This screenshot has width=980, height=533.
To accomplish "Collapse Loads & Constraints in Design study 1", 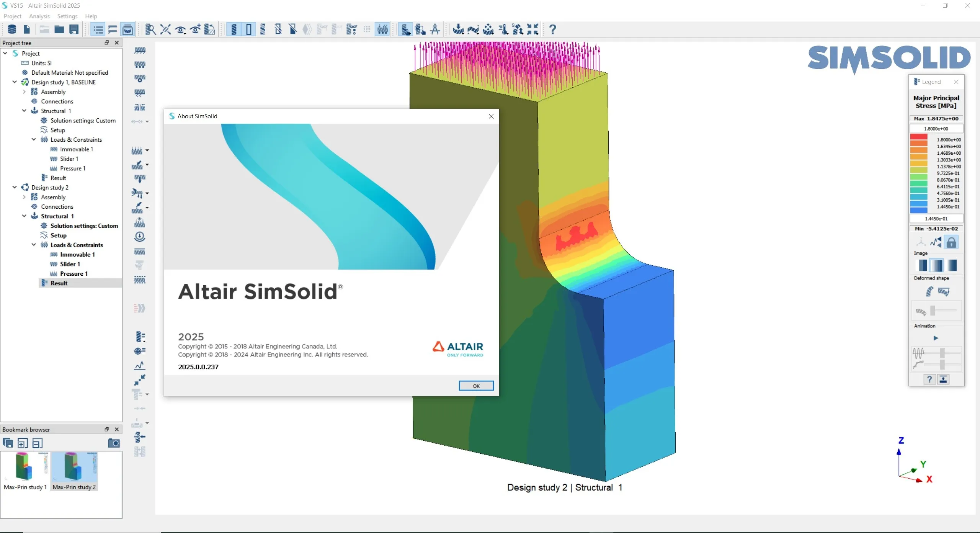I will tap(34, 139).
